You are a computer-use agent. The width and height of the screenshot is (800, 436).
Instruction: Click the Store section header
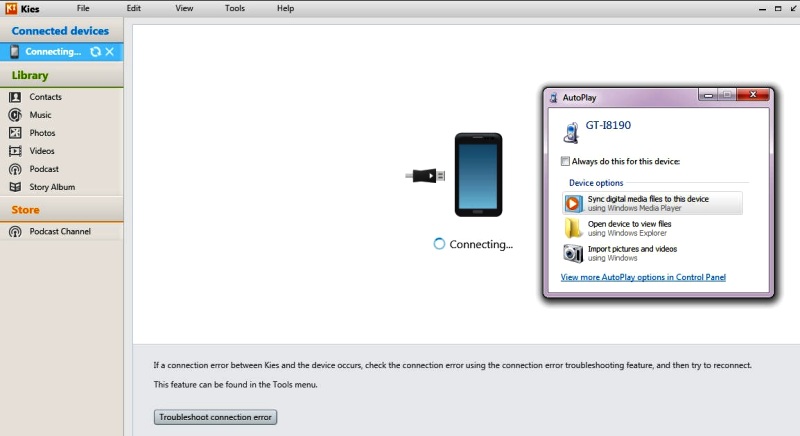[x=26, y=210]
